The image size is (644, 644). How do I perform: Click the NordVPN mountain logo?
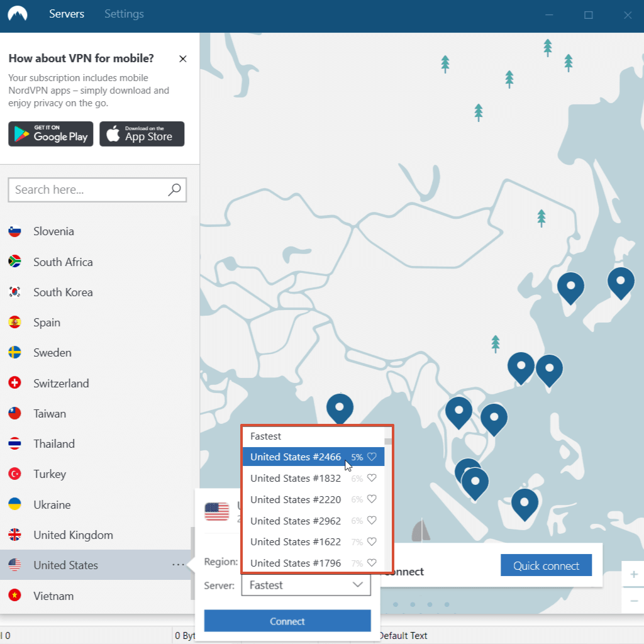pos(17,14)
